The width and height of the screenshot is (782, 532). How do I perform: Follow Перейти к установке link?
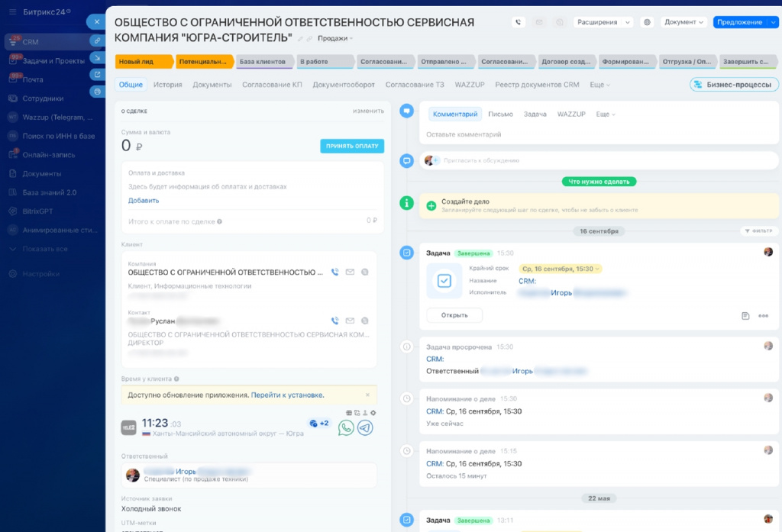point(287,395)
